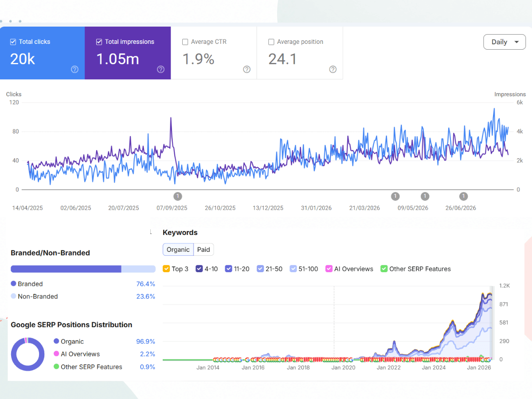
Task: Toggle the 21-50 positions checkbox
Action: point(260,269)
